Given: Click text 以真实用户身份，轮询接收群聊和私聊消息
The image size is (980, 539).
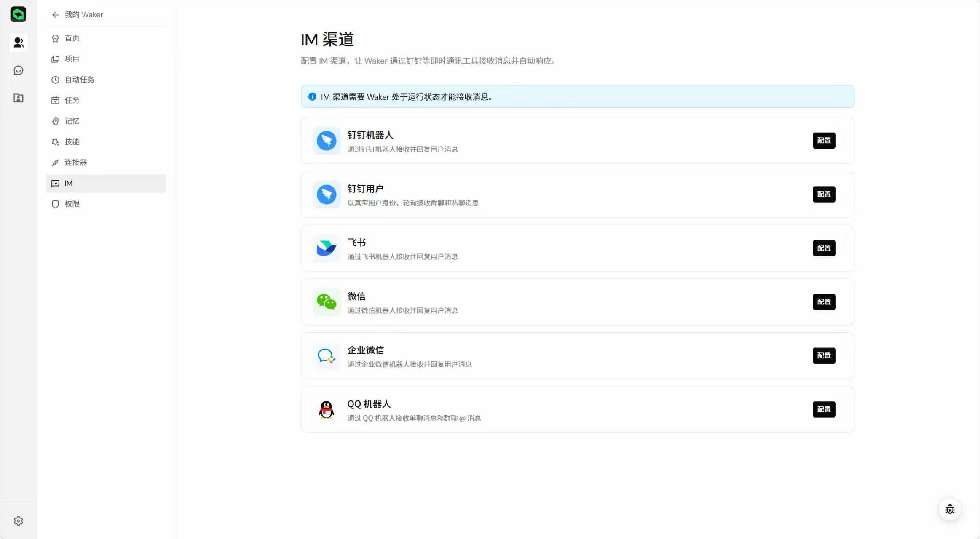Looking at the screenshot, I should [413, 203].
